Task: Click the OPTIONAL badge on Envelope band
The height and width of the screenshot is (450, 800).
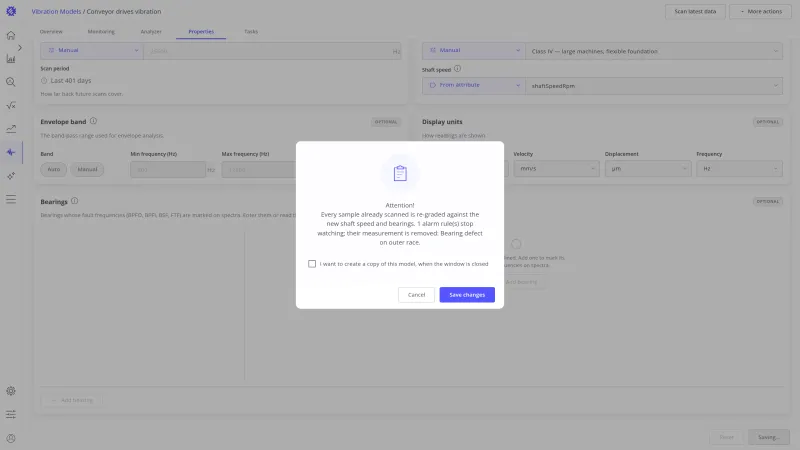Action: tap(386, 122)
